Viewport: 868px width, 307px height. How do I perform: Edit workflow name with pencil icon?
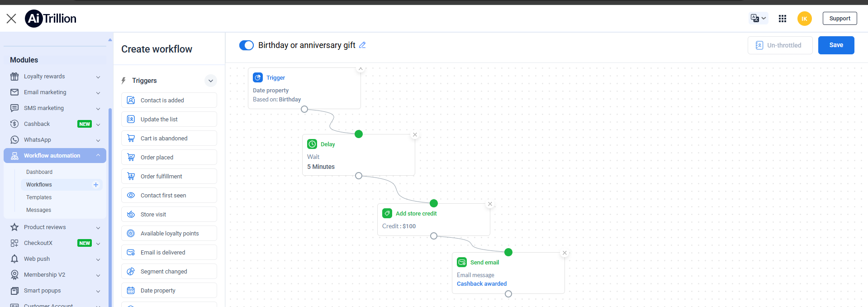(362, 45)
